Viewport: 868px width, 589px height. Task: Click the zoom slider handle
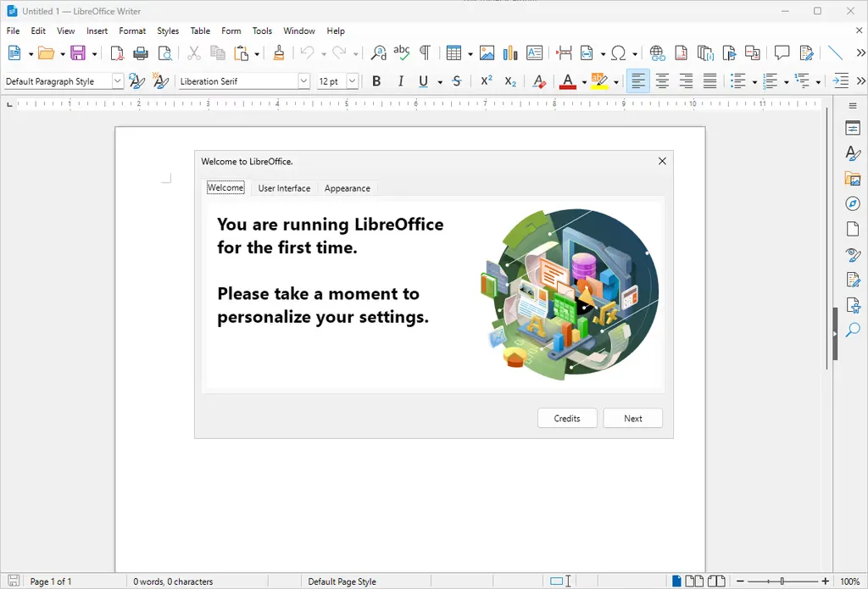pyautogui.click(x=782, y=581)
